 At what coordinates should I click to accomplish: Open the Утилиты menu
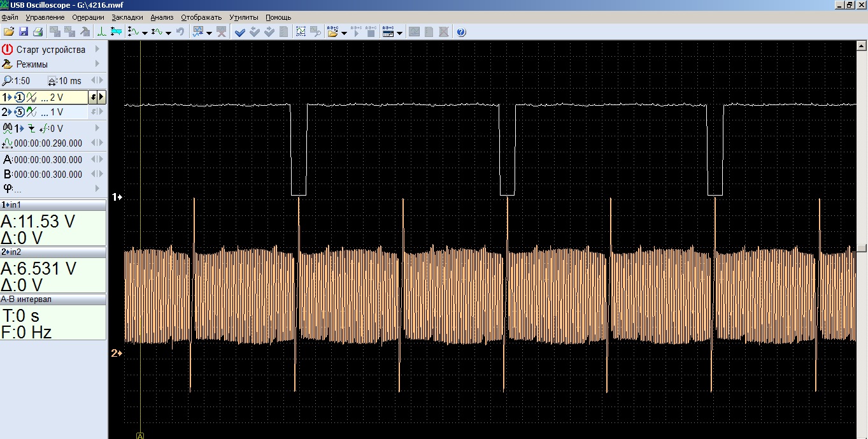click(244, 17)
